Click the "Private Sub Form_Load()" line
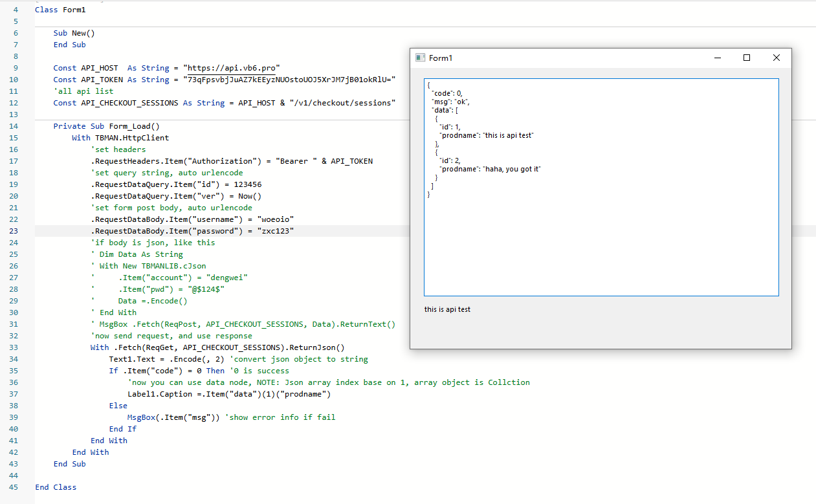The width and height of the screenshot is (816, 504). 107,126
